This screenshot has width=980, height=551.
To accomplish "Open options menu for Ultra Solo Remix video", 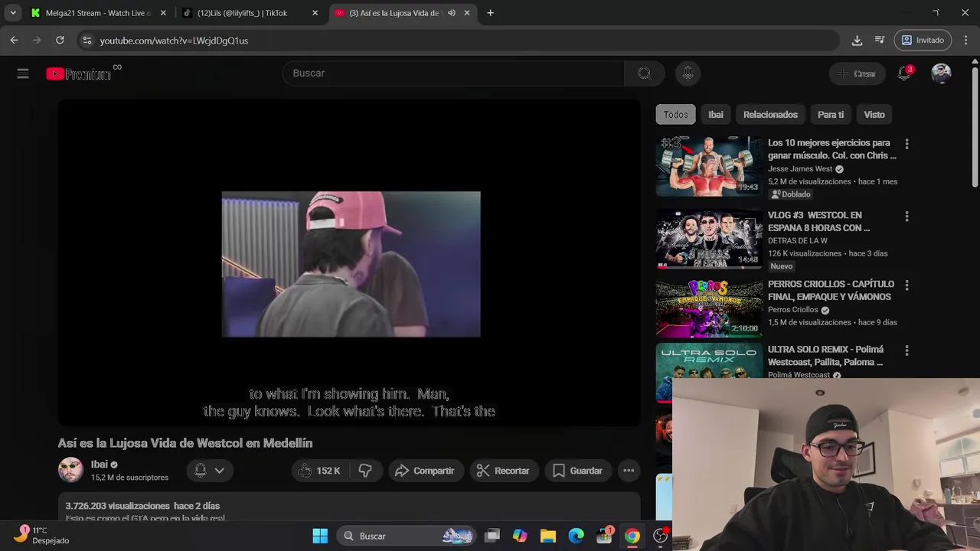I will click(906, 350).
